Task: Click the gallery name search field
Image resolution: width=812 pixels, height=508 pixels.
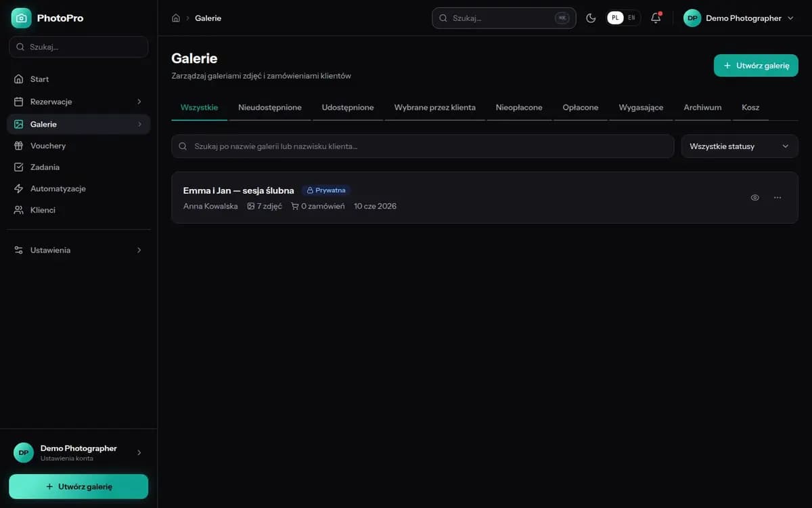Action: [x=423, y=146]
